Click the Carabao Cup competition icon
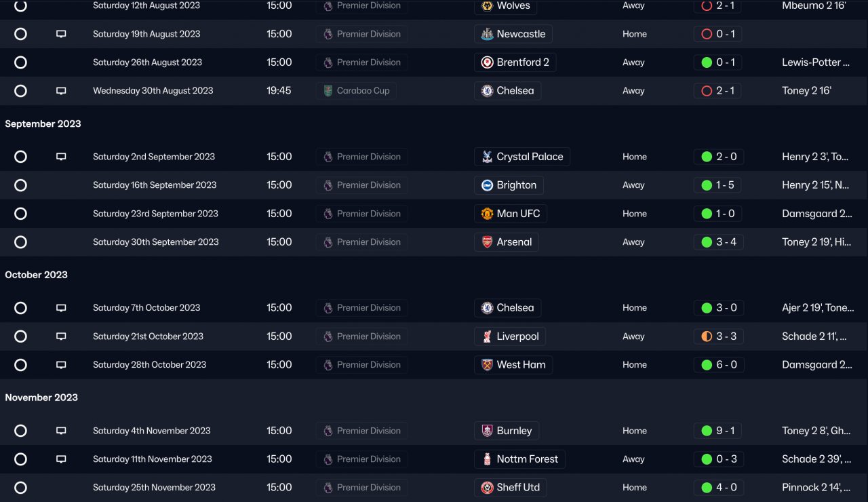 [328, 91]
